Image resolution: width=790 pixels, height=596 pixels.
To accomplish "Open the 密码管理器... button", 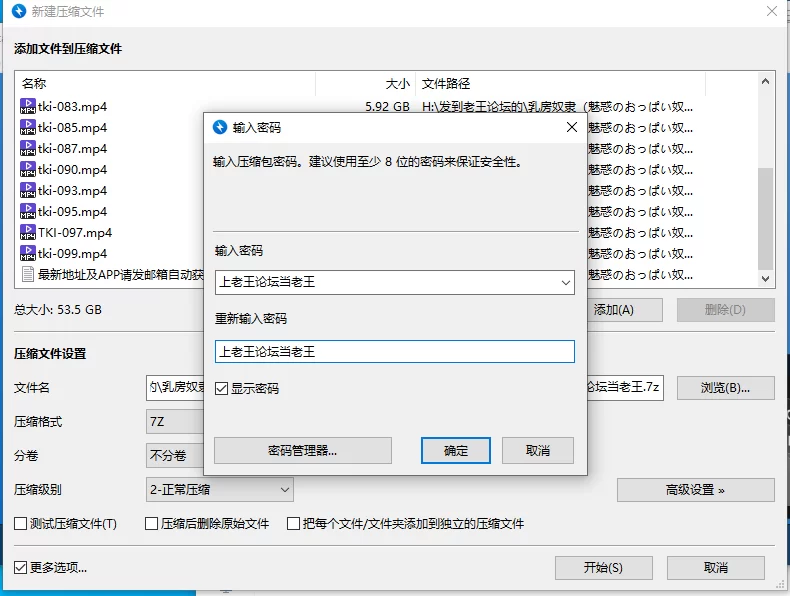I will click(x=302, y=451).
